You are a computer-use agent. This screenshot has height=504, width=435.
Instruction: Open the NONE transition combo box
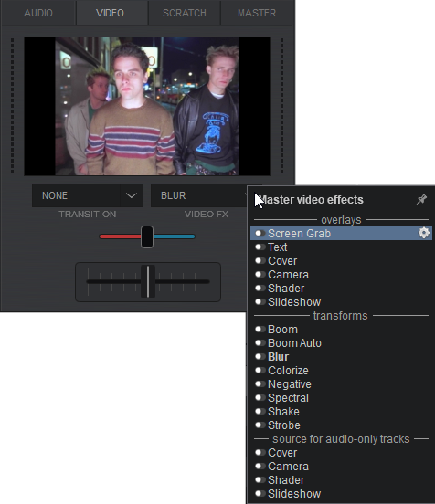point(88,195)
